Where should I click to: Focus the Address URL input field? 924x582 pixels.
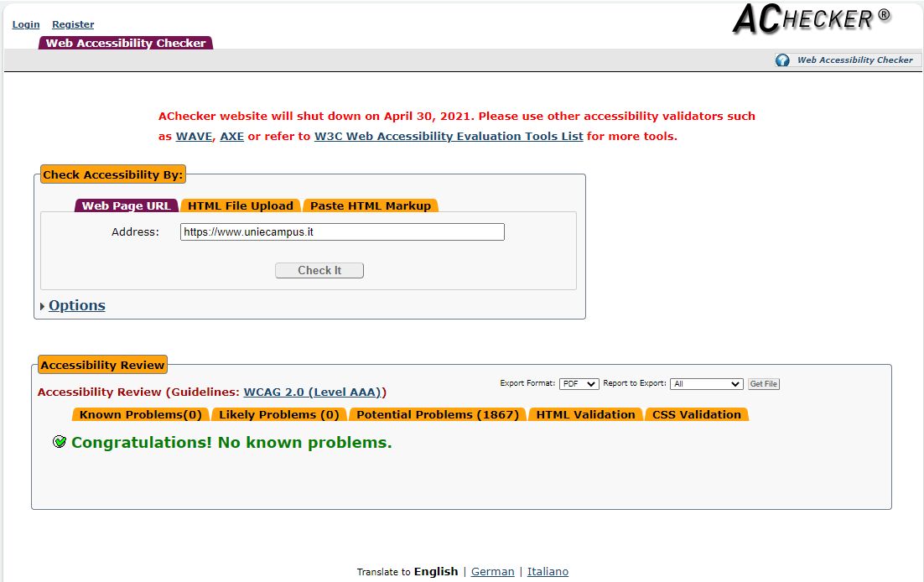point(342,231)
